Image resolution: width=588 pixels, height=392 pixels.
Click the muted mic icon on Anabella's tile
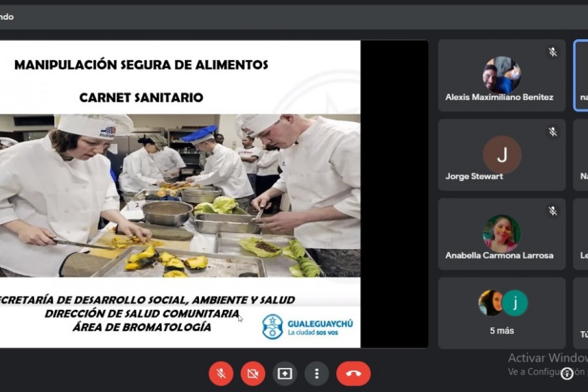tap(553, 211)
